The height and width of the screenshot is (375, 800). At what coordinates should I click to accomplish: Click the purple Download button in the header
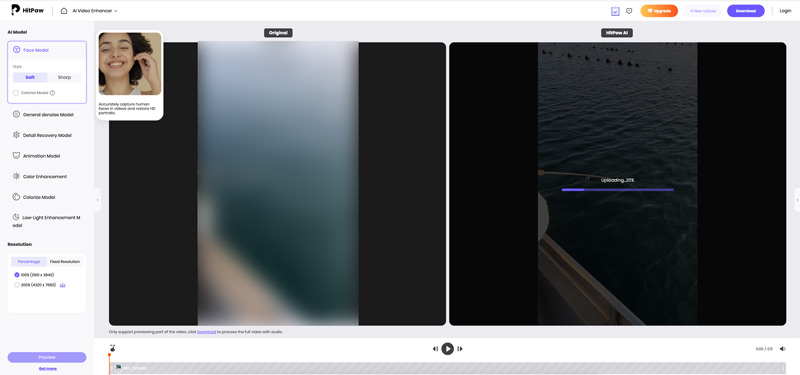745,11
